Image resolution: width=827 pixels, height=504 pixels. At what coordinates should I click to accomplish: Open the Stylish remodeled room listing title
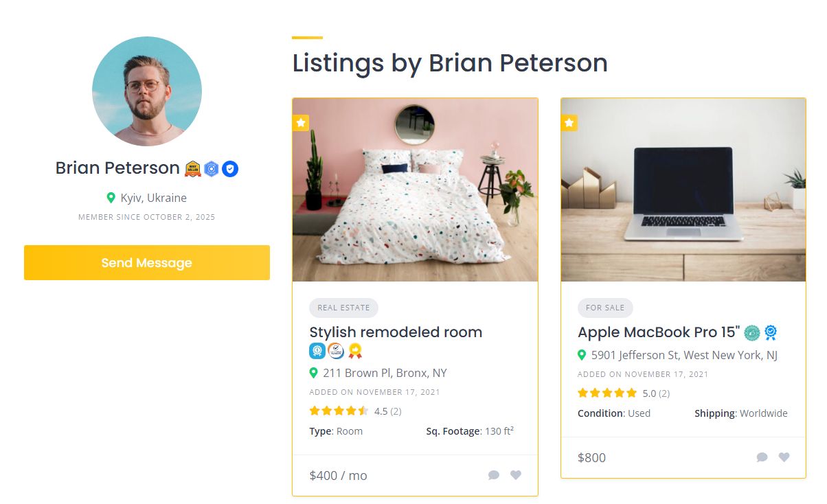pos(396,332)
